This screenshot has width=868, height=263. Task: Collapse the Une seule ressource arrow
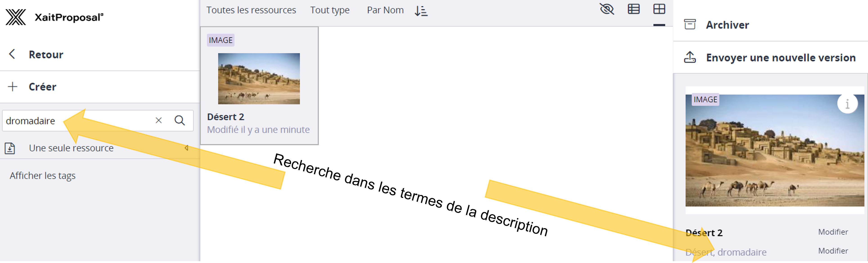(186, 148)
